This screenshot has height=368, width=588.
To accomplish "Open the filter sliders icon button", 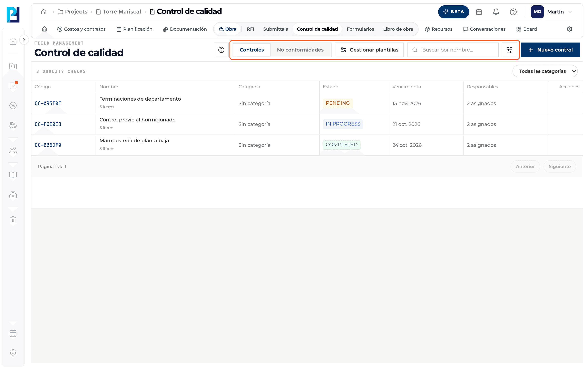I will click(510, 50).
